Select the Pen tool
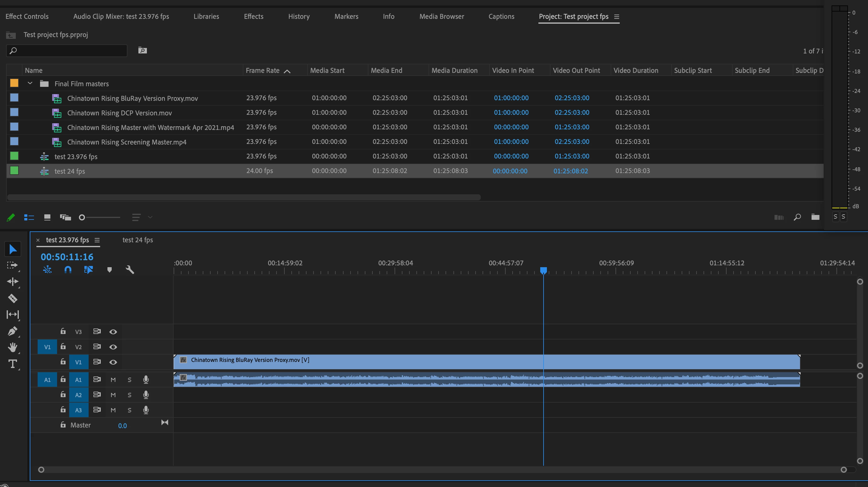The width and height of the screenshot is (868, 487). coord(12,331)
